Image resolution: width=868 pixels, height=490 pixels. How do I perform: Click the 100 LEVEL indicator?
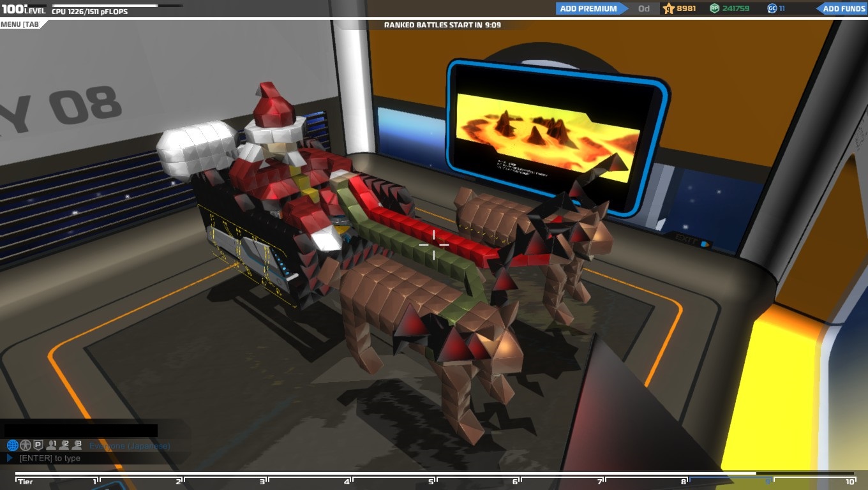(x=23, y=9)
